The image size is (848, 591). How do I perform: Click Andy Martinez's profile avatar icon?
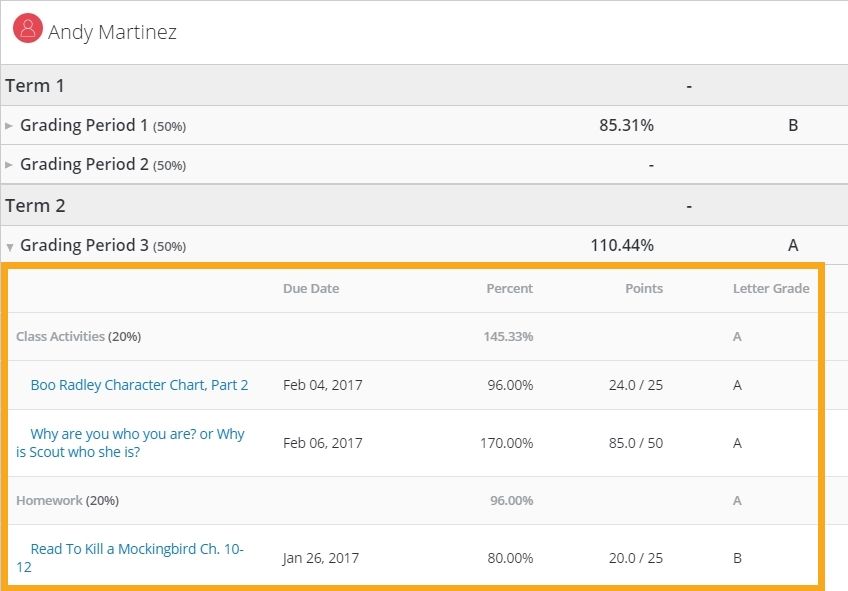click(x=28, y=28)
